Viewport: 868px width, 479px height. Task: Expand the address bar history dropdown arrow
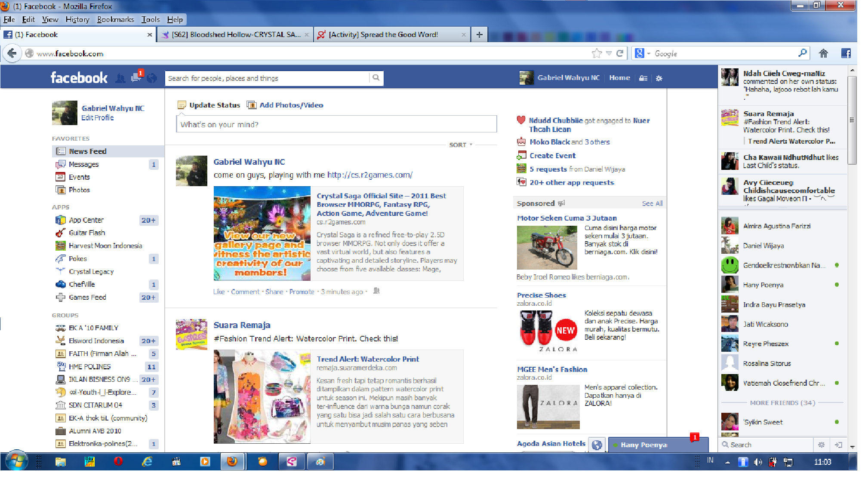click(609, 53)
